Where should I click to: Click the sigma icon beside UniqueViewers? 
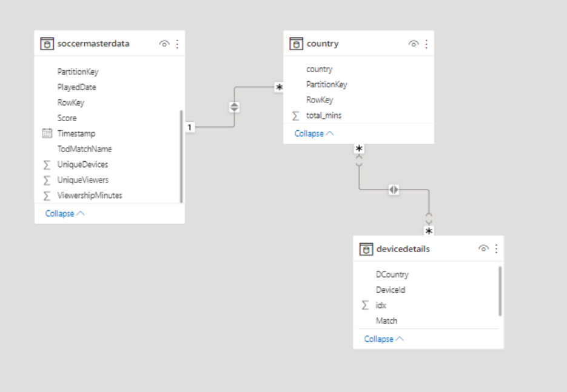point(47,181)
